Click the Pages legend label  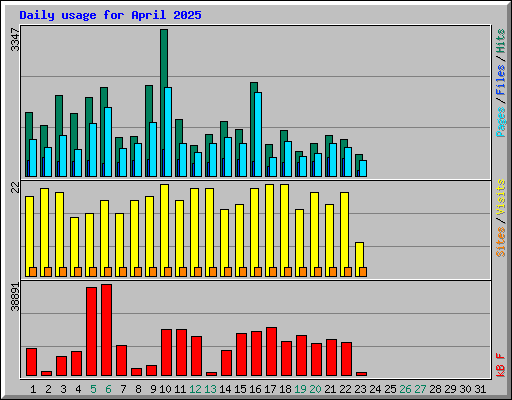(x=501, y=122)
